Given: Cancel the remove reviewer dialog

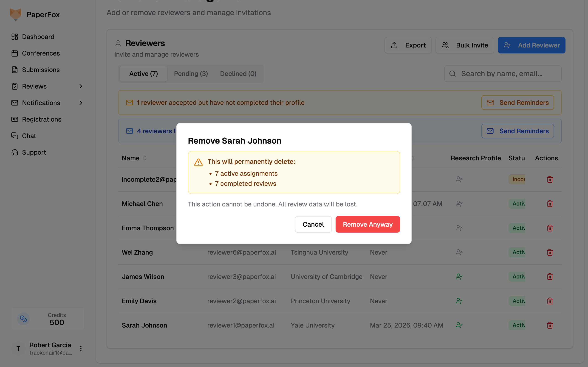Looking at the screenshot, I should point(313,224).
